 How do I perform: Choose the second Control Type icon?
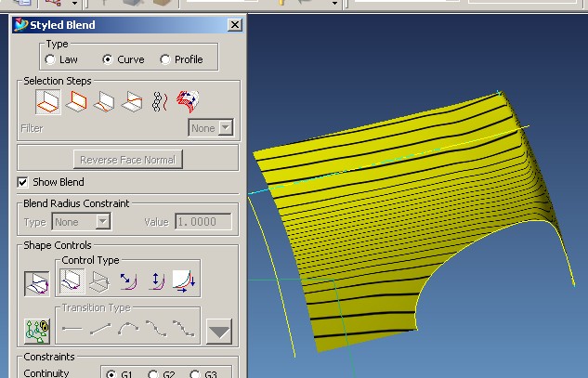[x=99, y=281]
